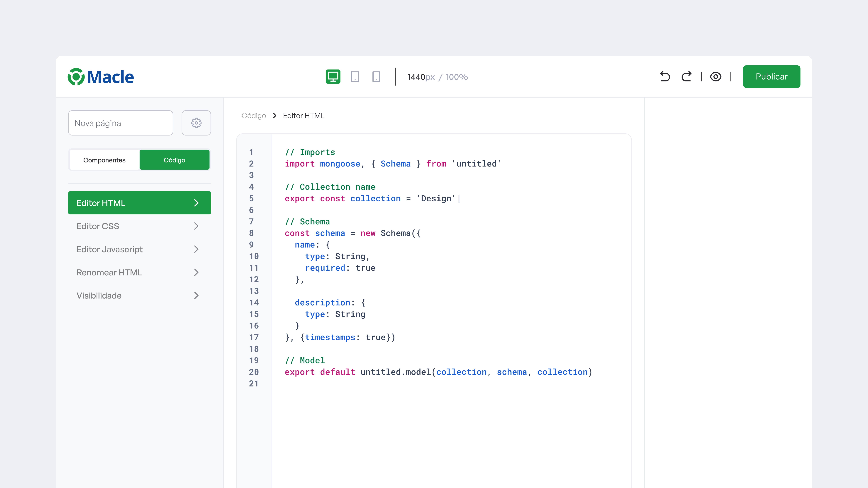Image resolution: width=868 pixels, height=488 pixels.
Task: Click Código breadcrumb link
Action: (254, 116)
